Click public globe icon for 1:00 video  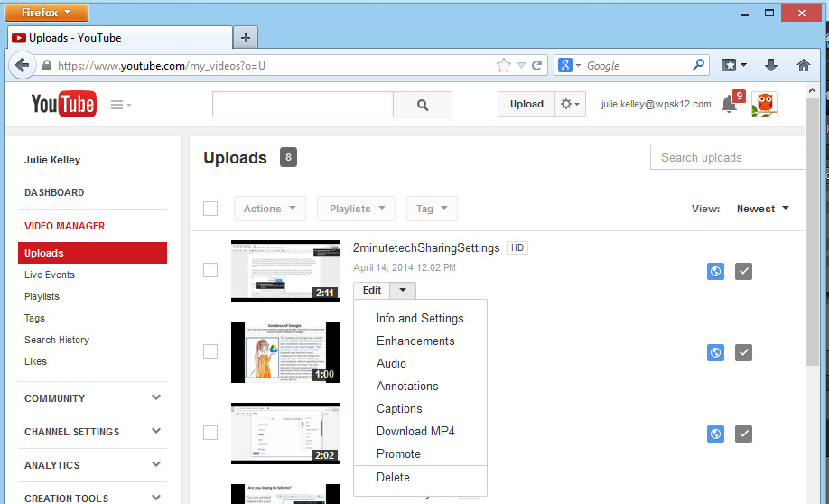coord(715,353)
